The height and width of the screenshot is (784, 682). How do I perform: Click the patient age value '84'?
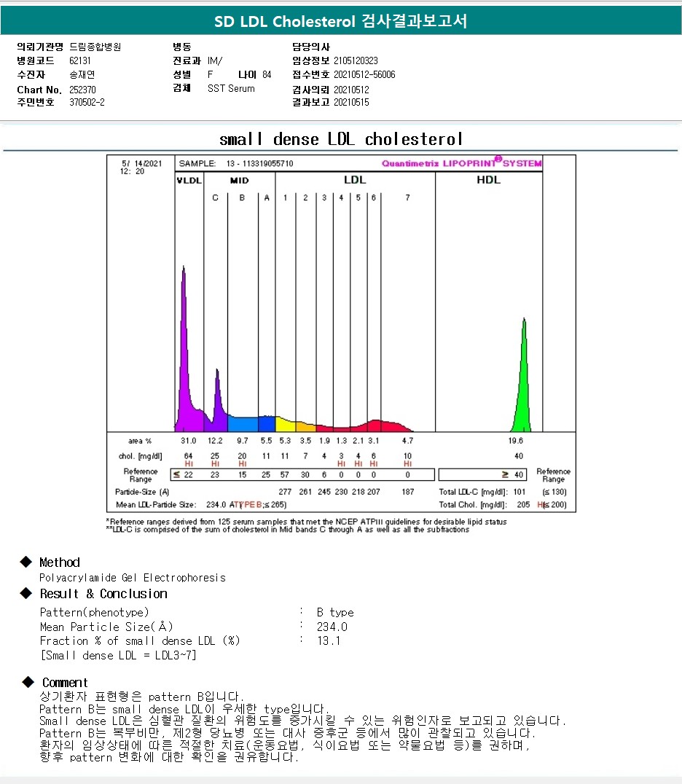pyautogui.click(x=267, y=74)
